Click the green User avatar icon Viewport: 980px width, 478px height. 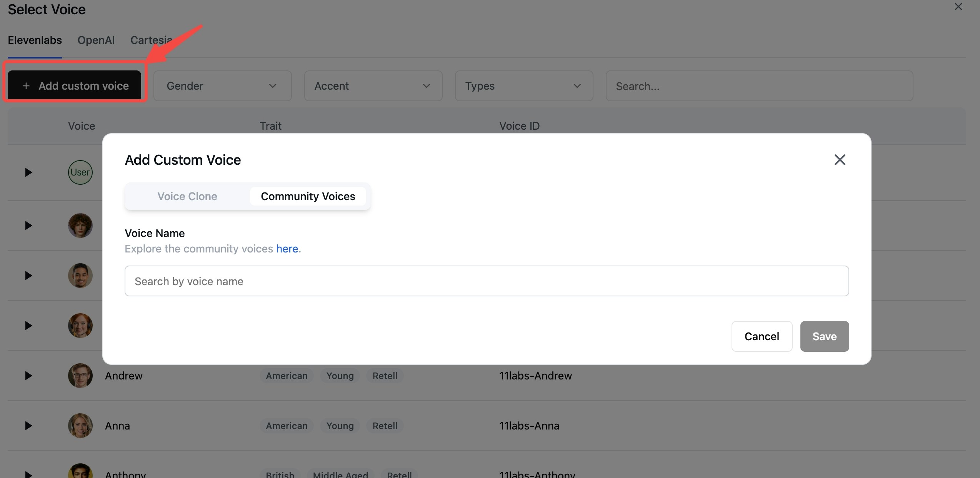coord(80,172)
